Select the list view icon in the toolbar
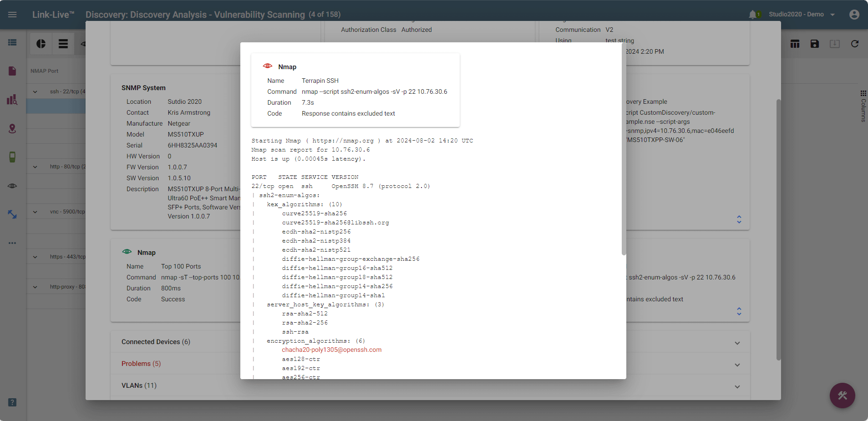 pyautogui.click(x=63, y=43)
